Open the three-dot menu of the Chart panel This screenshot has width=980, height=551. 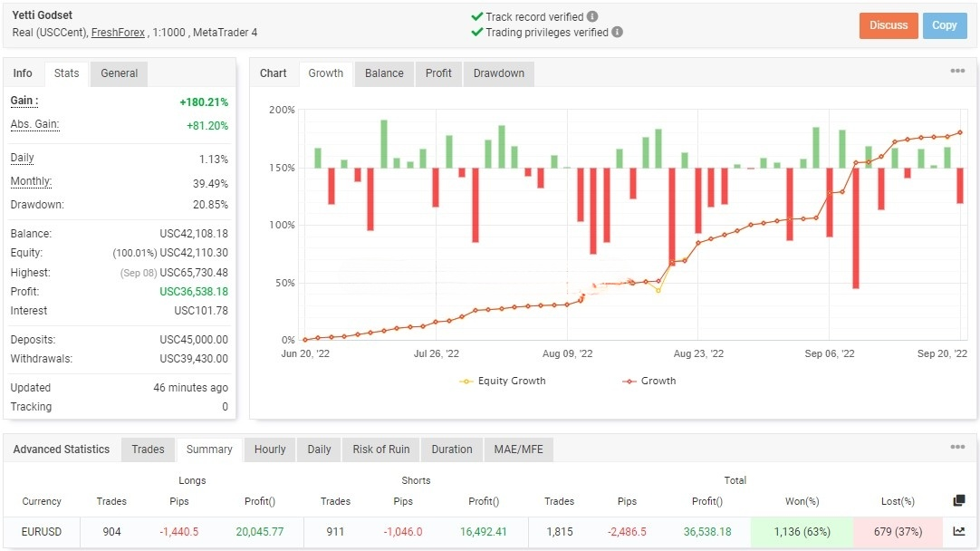pyautogui.click(x=957, y=72)
